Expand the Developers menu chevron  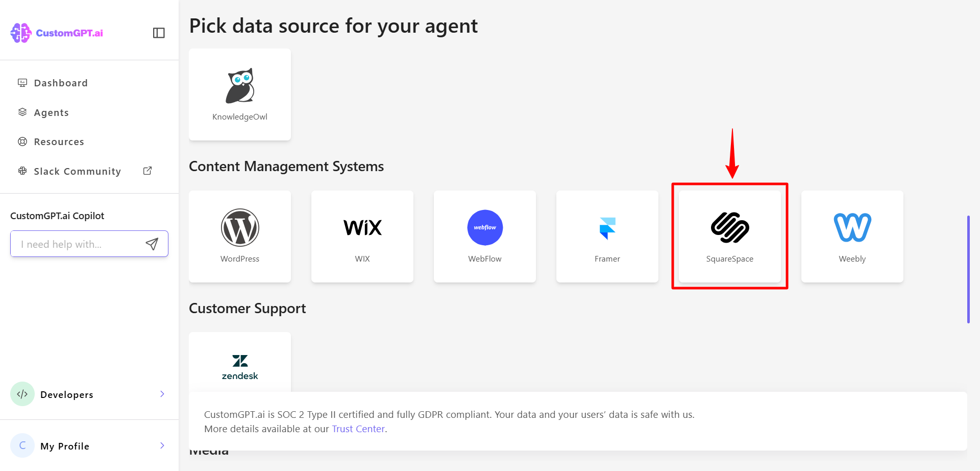(162, 394)
